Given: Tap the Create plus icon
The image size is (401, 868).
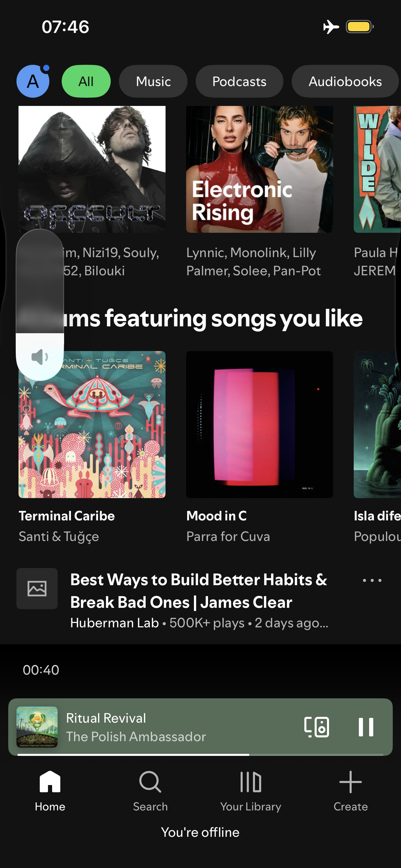Looking at the screenshot, I should (351, 782).
